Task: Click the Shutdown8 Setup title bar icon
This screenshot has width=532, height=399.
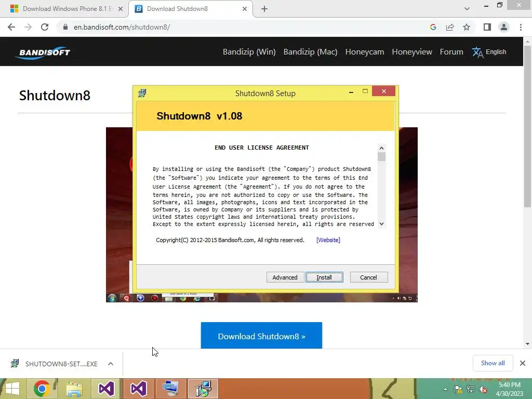Action: 142,93
